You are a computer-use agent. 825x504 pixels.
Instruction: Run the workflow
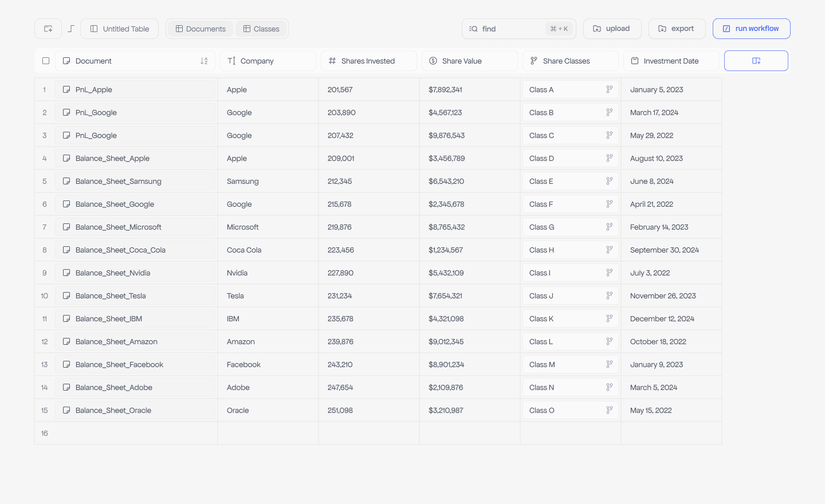751,29
